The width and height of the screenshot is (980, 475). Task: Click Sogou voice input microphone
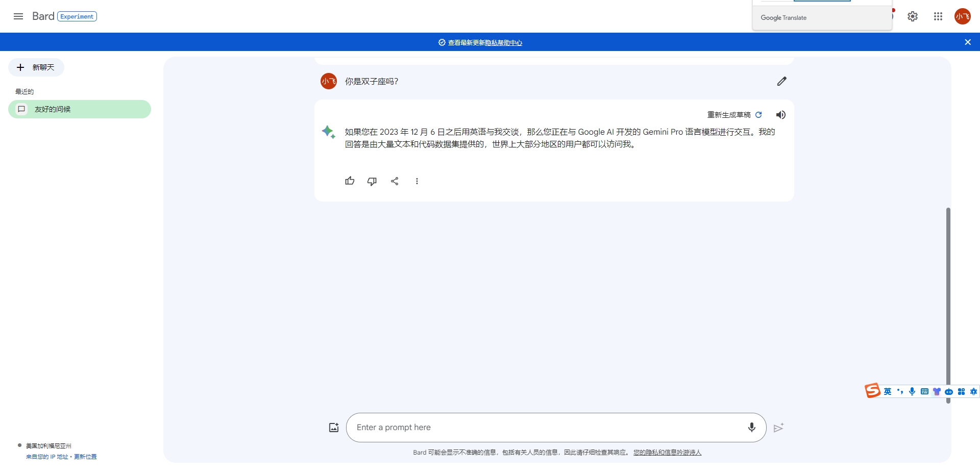coord(912,391)
